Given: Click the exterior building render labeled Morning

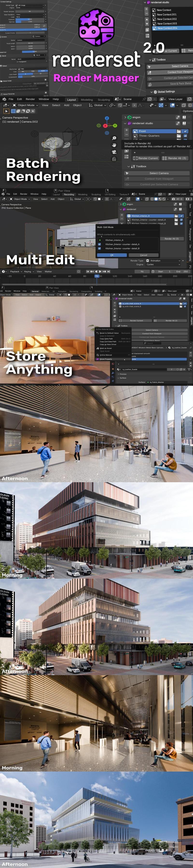Looking at the screenshot, I should pos(96,530).
